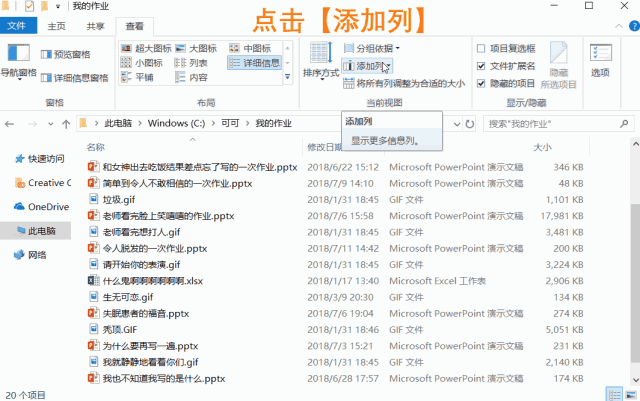The image size is (640, 401).
Task: Open the File tab
Action: click(x=17, y=26)
